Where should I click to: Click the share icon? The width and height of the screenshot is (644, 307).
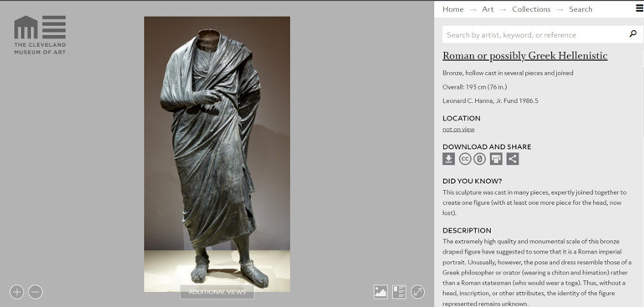513,159
